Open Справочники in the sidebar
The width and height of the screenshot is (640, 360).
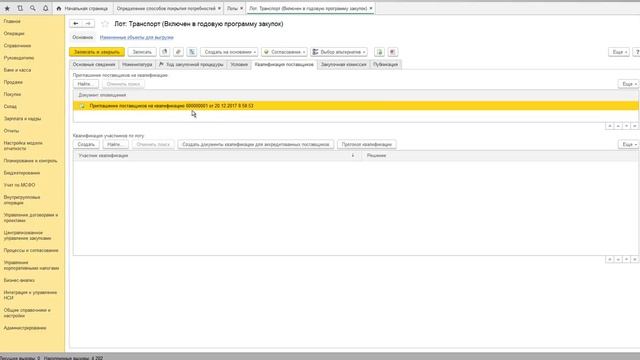(x=18, y=46)
